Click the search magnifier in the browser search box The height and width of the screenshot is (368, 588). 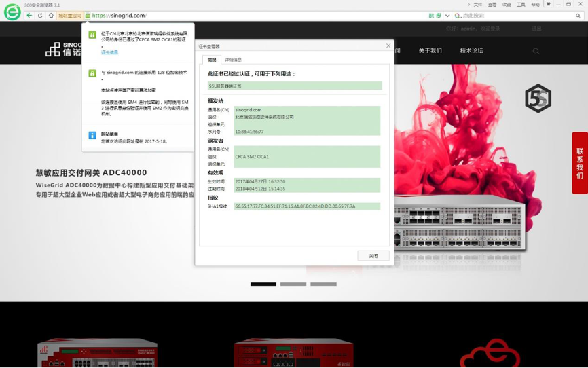578,15
